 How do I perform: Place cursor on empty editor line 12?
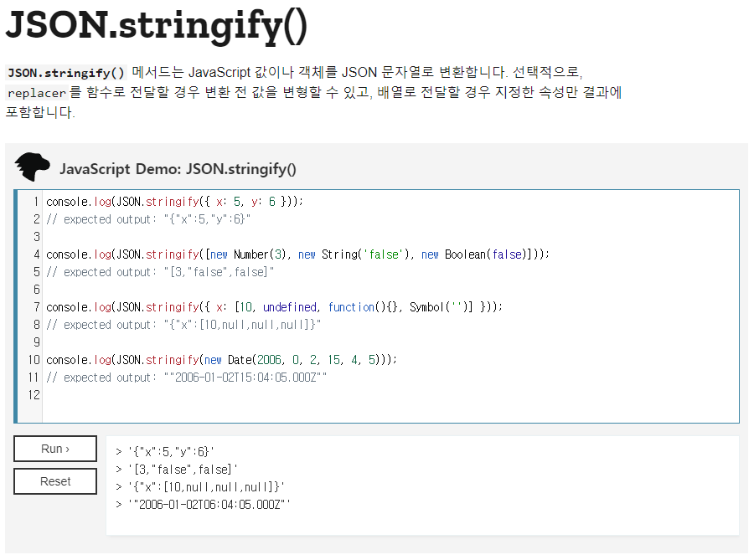[390, 395]
